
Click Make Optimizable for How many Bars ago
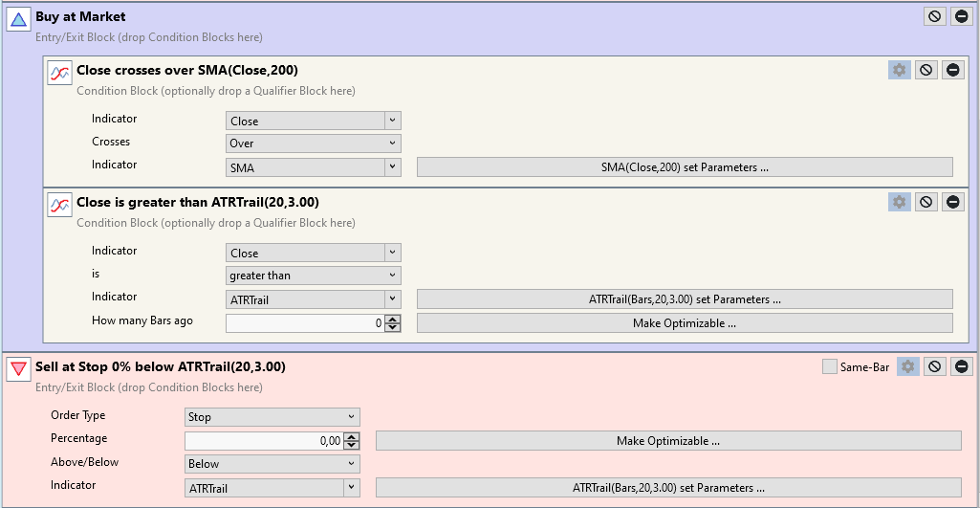pos(685,322)
